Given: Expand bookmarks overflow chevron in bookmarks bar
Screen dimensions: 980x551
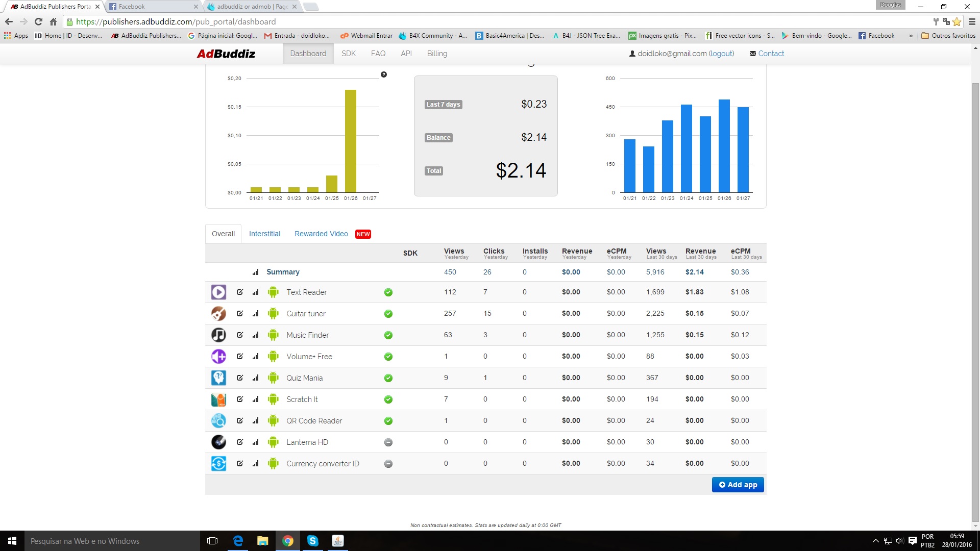Looking at the screenshot, I should (911, 36).
